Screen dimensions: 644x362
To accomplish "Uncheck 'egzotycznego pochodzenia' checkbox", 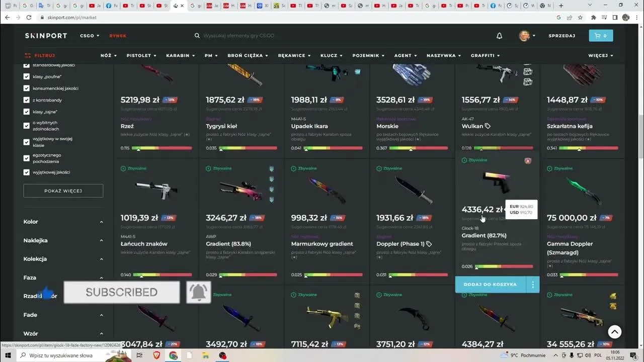I will [27, 158].
